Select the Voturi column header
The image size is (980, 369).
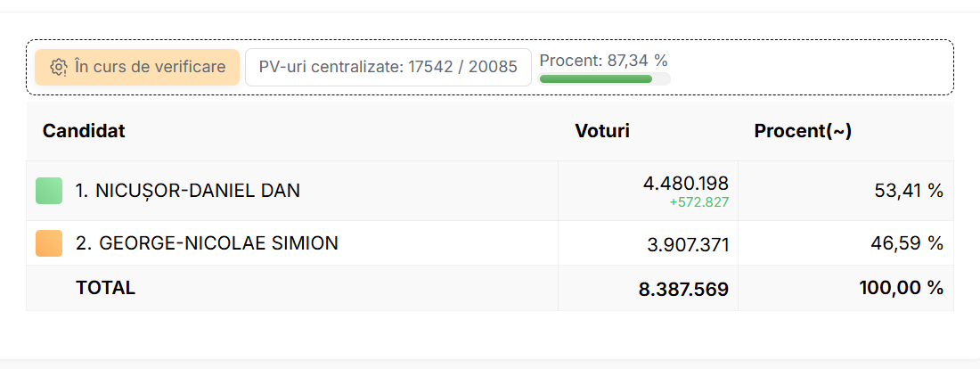[602, 131]
